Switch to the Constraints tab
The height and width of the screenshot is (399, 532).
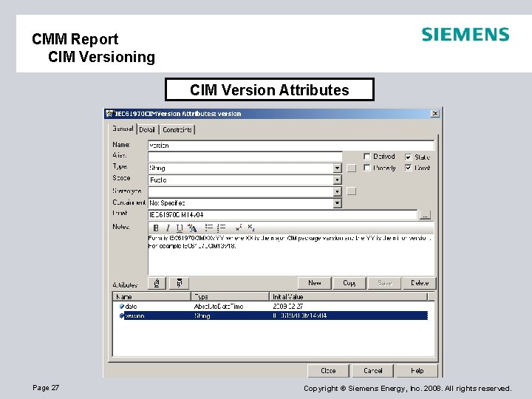pyautogui.click(x=177, y=129)
